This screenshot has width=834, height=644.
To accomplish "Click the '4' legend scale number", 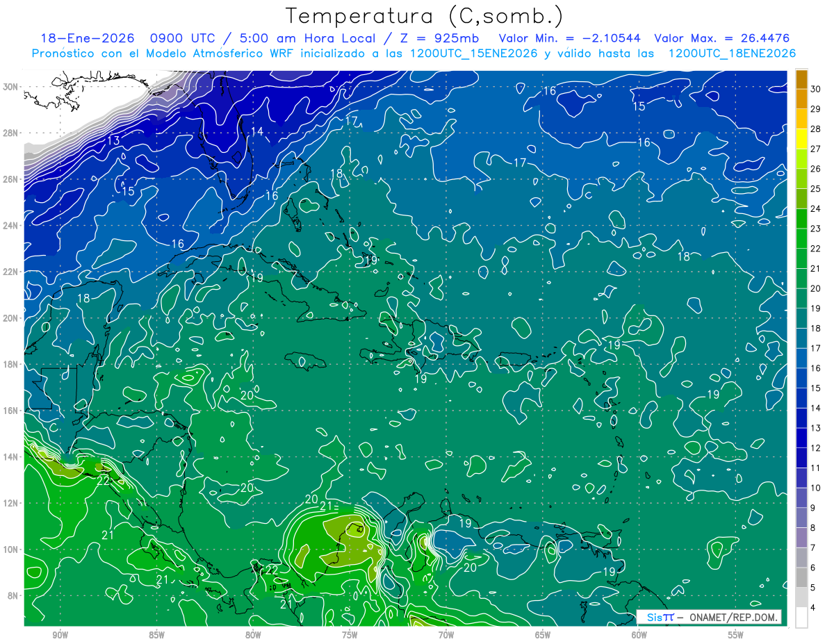I will click(x=814, y=608).
